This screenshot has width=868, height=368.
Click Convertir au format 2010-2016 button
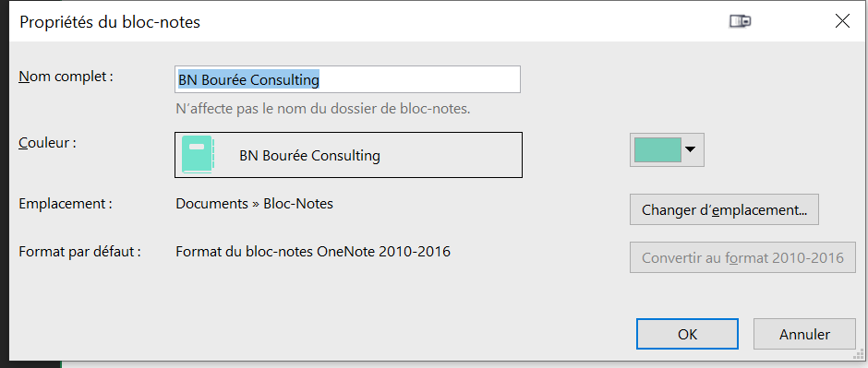point(743,257)
